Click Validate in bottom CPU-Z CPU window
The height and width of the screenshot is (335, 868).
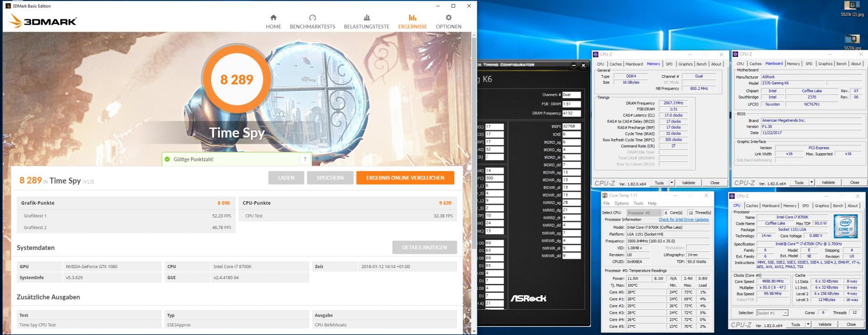[825, 325]
